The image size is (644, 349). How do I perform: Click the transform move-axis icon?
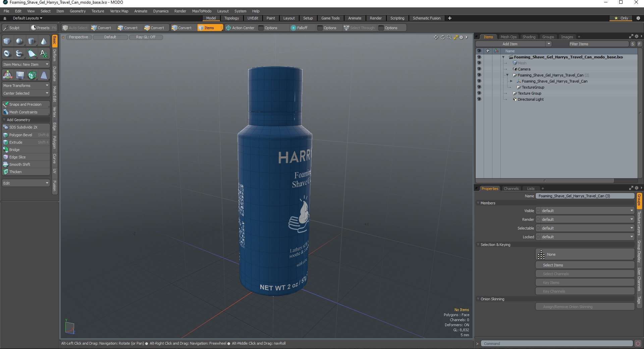point(7,75)
